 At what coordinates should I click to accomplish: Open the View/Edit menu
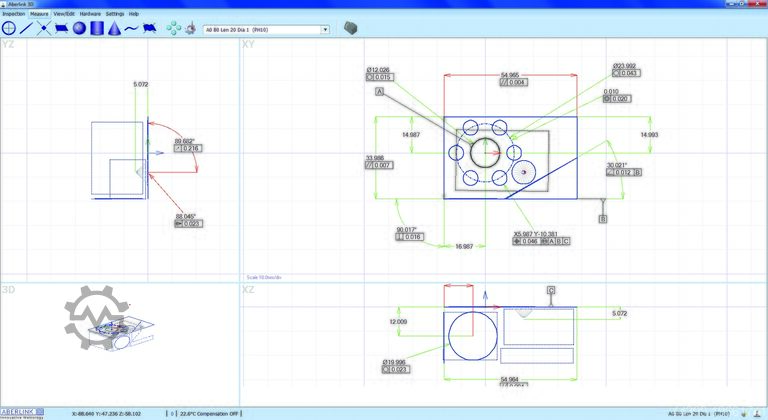(64, 14)
